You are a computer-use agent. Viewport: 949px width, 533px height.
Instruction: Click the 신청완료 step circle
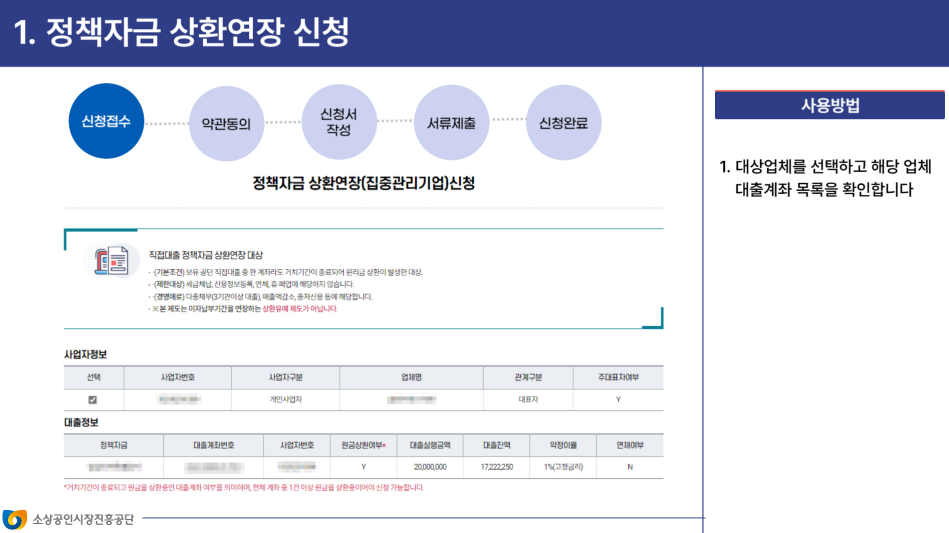[563, 123]
